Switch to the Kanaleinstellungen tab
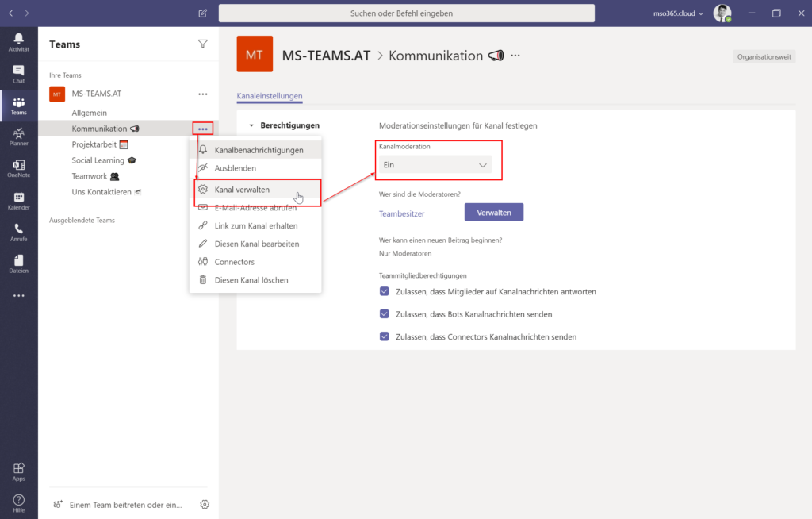The width and height of the screenshot is (812, 519). [x=270, y=96]
